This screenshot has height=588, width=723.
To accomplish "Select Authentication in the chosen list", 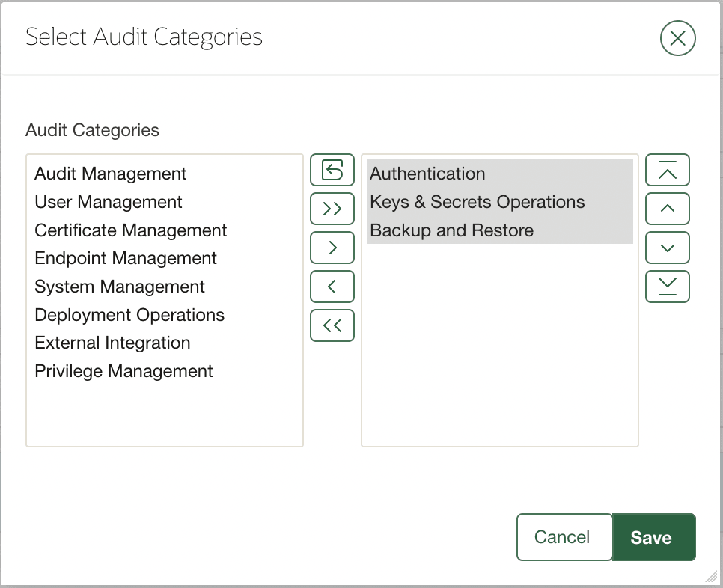I will point(427,174).
